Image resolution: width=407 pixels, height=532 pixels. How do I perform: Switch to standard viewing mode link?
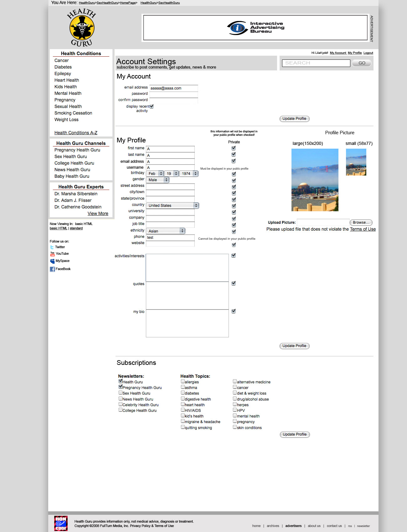tap(76, 228)
